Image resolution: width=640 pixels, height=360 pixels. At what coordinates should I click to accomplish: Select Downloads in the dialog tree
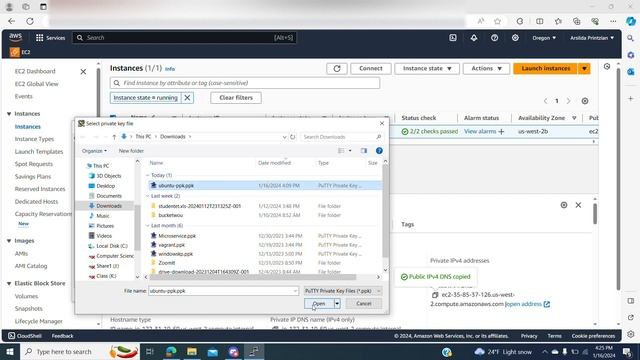(109, 206)
